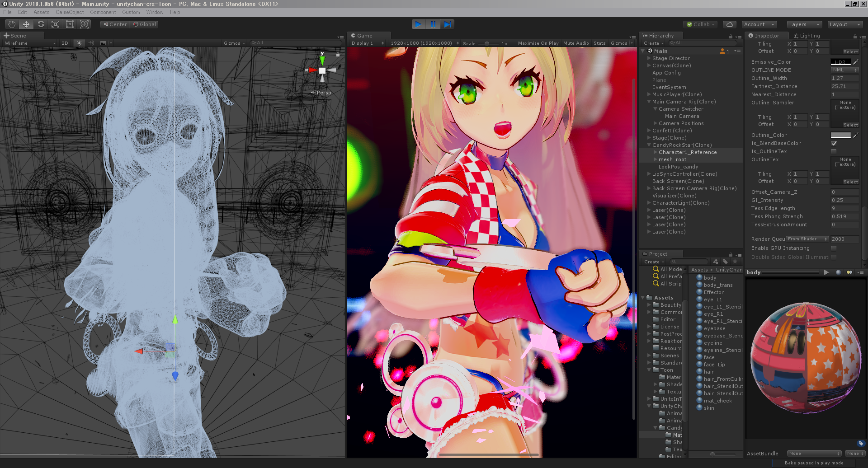Lock the Hierarchy panel
This screenshot has height=468, width=868.
pos(731,36)
